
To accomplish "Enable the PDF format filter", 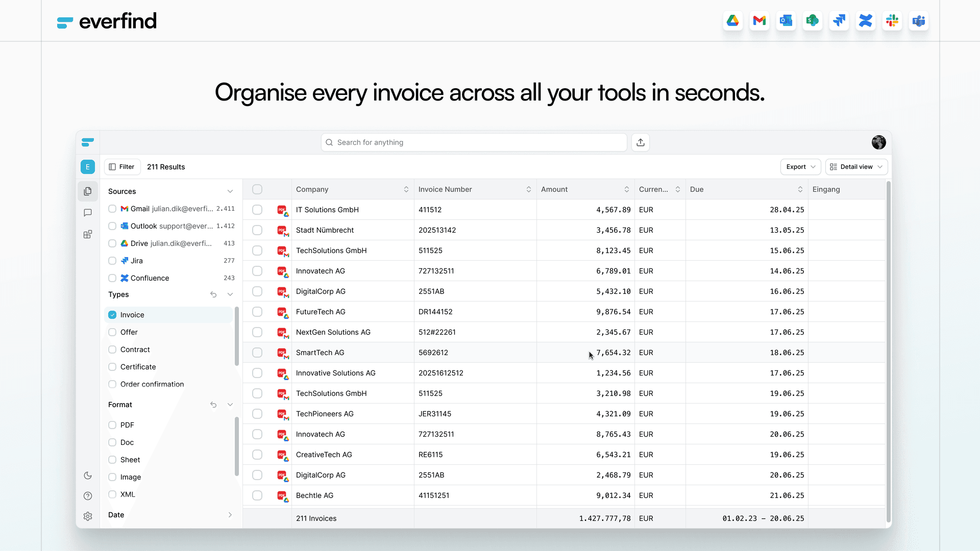I will click(112, 425).
